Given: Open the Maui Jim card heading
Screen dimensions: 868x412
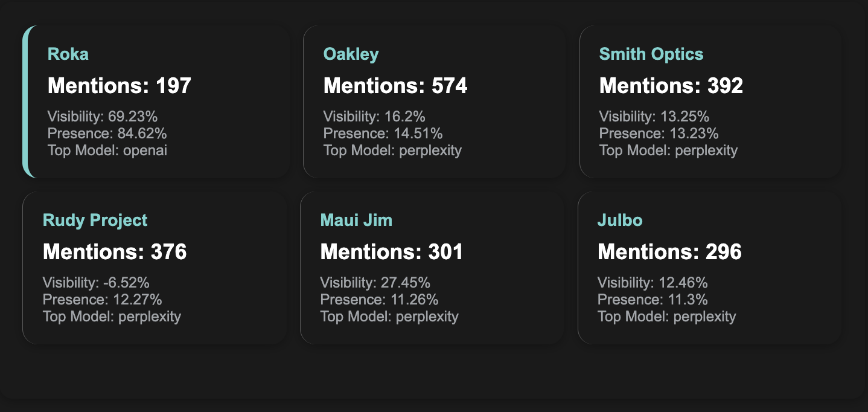Looking at the screenshot, I should [356, 220].
